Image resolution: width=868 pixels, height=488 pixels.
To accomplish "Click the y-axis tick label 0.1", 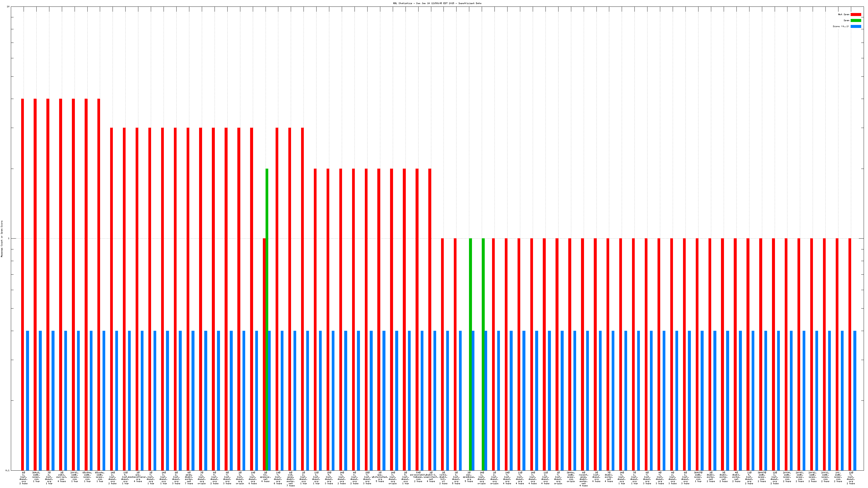I will (x=7, y=470).
